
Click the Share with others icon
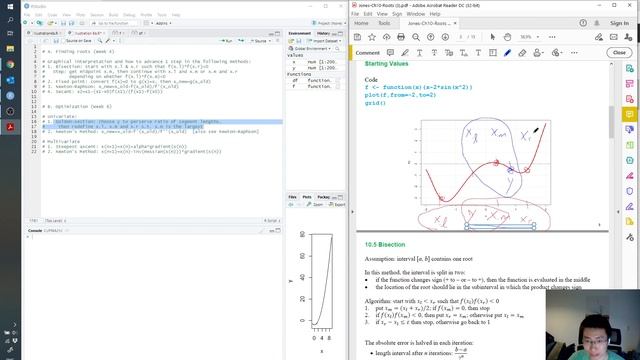pos(628,37)
